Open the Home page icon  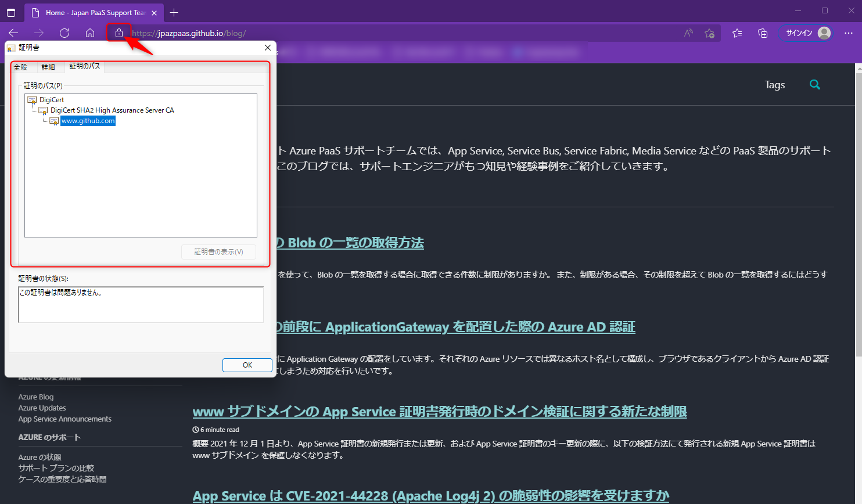coord(90,33)
